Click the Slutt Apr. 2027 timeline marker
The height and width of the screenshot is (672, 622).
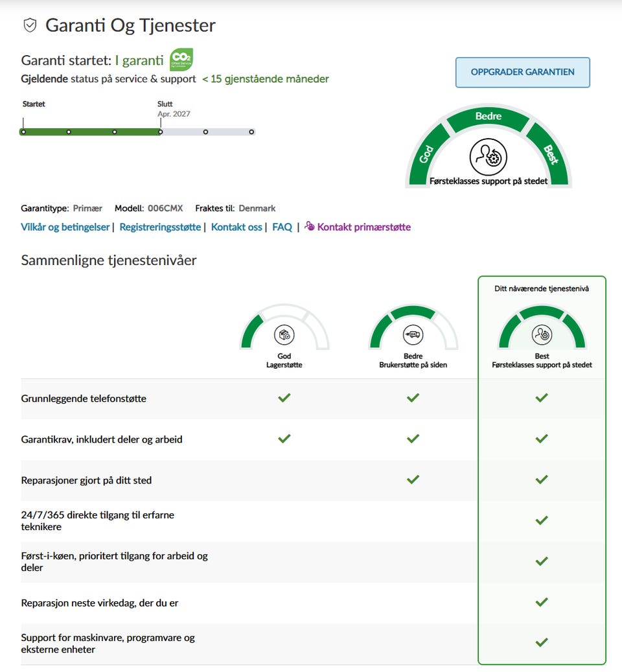pos(161,132)
